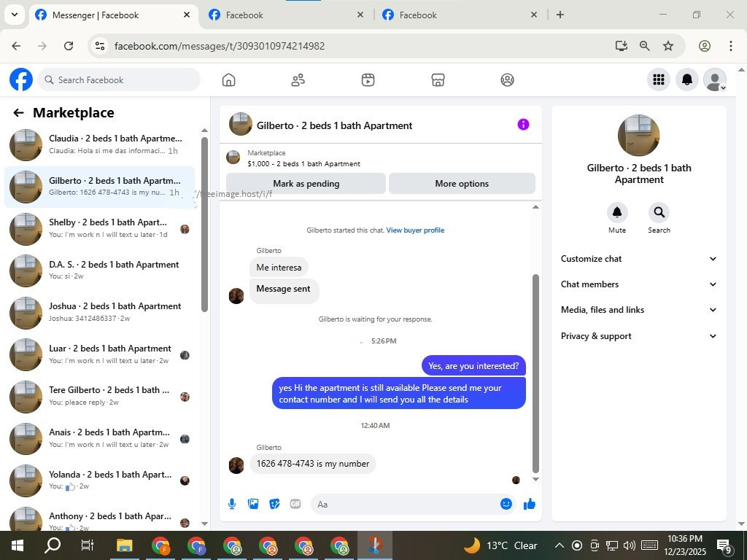
Task: Expand the Customize chat section
Action: point(638,259)
